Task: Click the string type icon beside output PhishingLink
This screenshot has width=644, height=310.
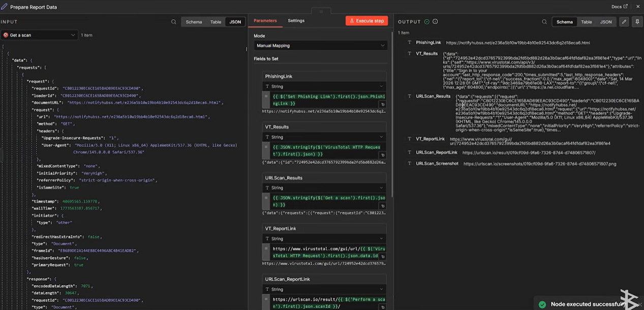Action: (410, 43)
